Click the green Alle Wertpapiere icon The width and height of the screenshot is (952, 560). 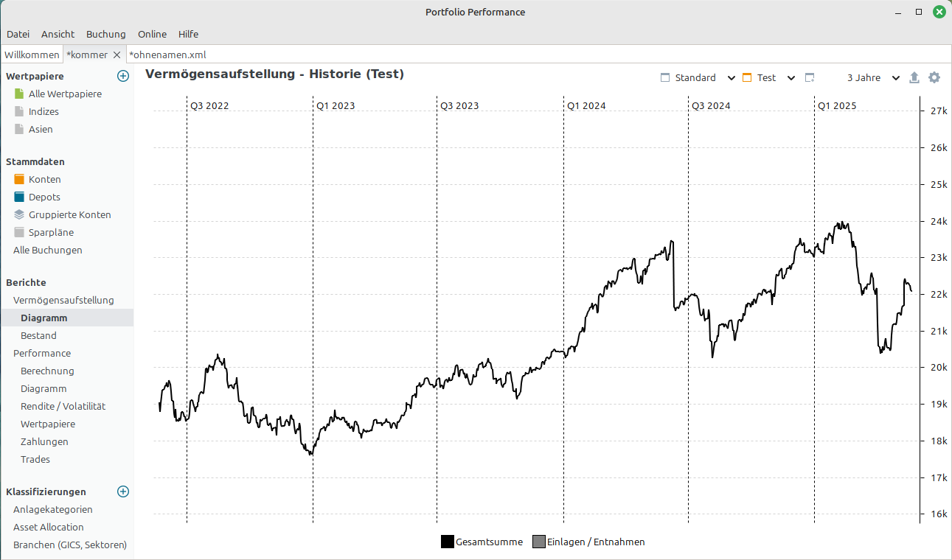19,94
